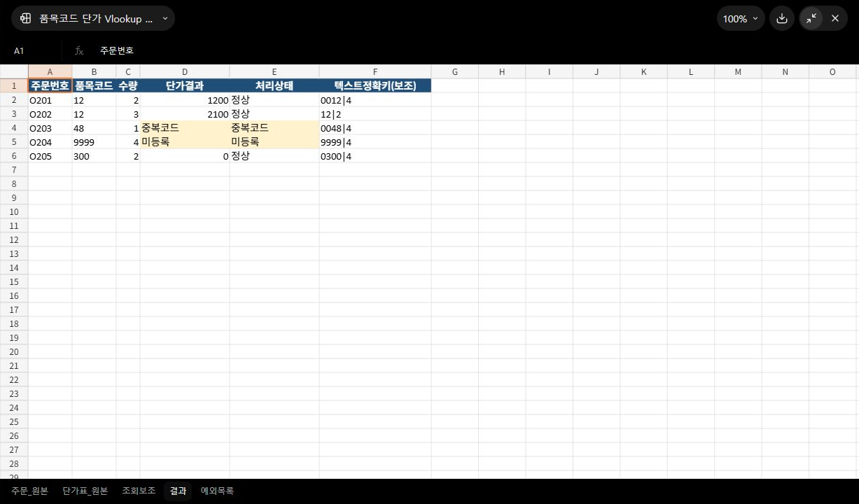Viewport: 859px width, 504px height.
Task: Click 미등록 in the 처리상태 column
Action: point(274,142)
